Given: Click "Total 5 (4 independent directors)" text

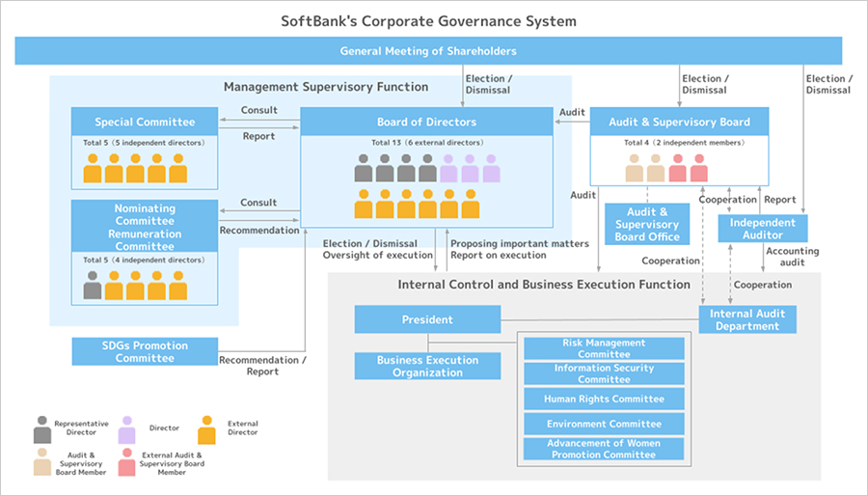Looking at the screenshot, I should point(144,261).
